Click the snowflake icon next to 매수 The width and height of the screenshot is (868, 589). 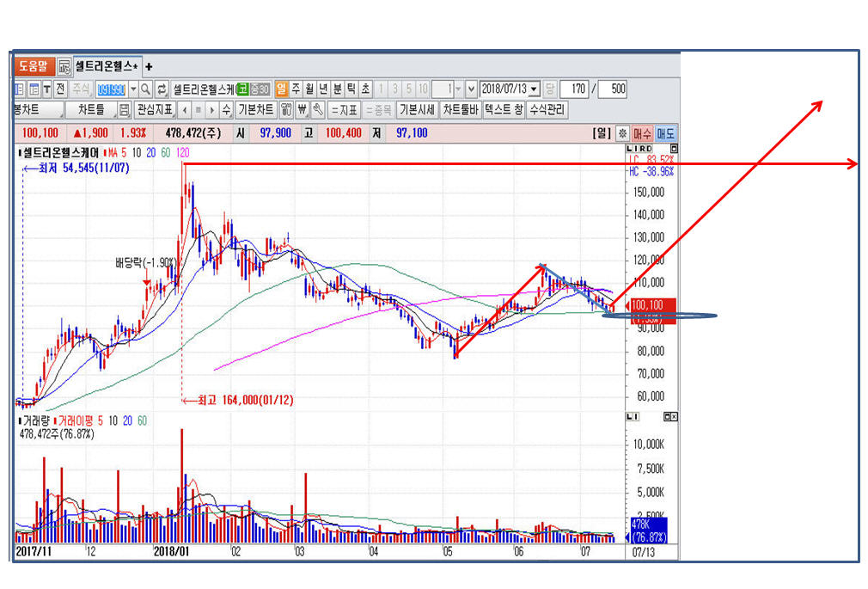click(622, 133)
